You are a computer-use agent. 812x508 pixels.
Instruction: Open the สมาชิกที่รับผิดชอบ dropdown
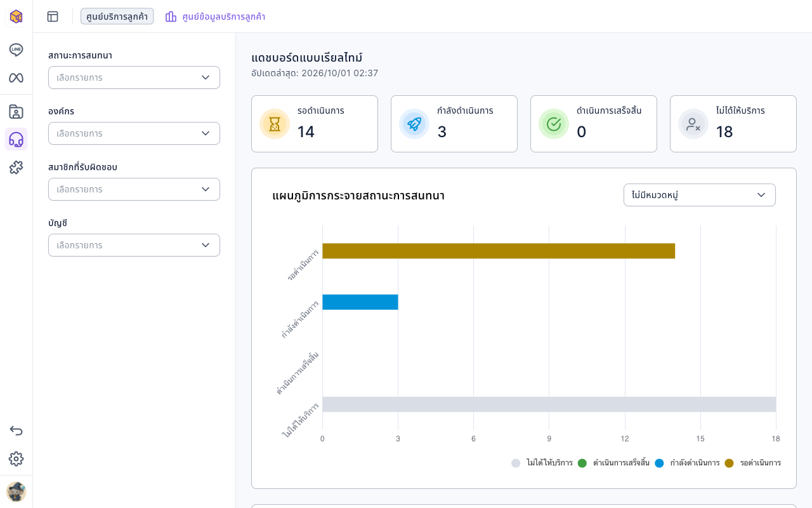[134, 189]
